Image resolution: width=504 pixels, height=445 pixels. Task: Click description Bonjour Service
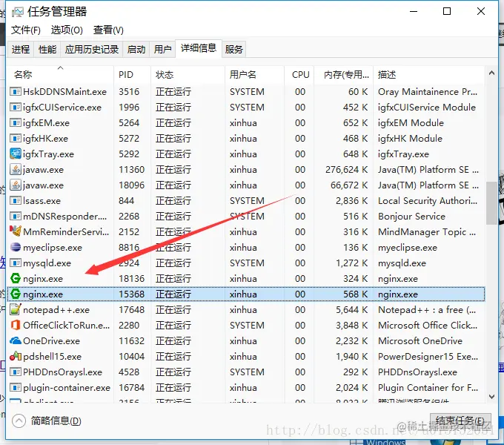pyautogui.click(x=411, y=216)
